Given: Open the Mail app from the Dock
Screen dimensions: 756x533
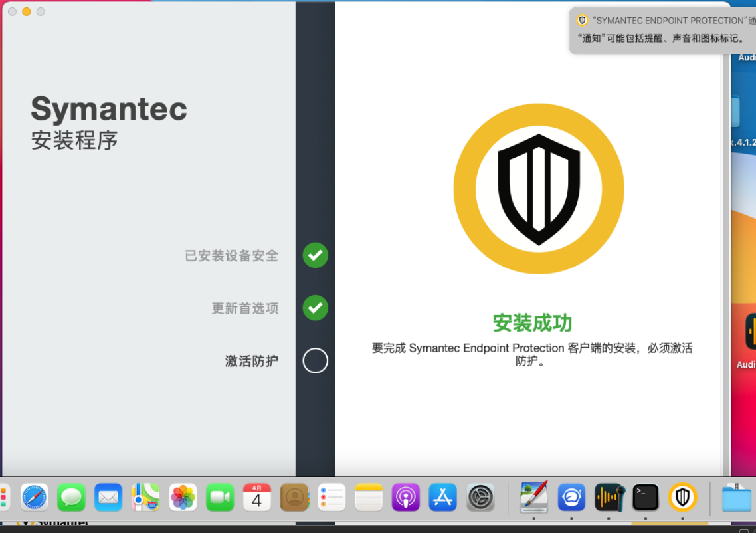Looking at the screenshot, I should 108,497.
